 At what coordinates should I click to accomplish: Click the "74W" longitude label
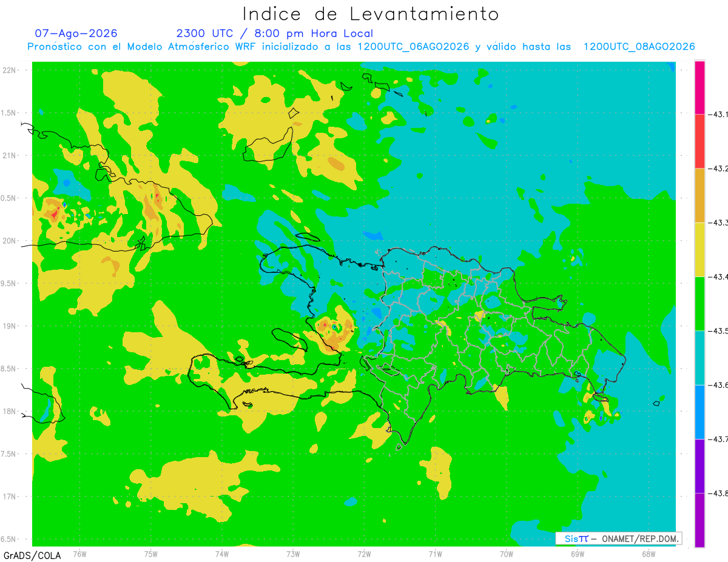222,554
